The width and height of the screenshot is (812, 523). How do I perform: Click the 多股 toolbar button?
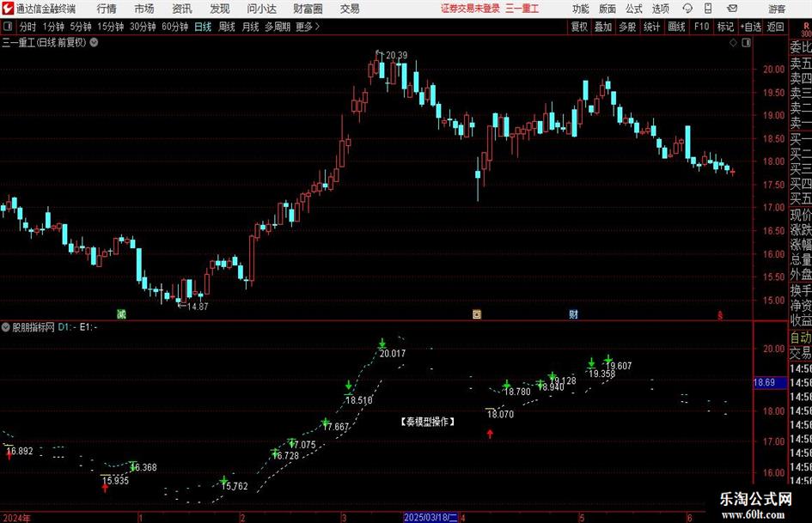pyautogui.click(x=627, y=27)
